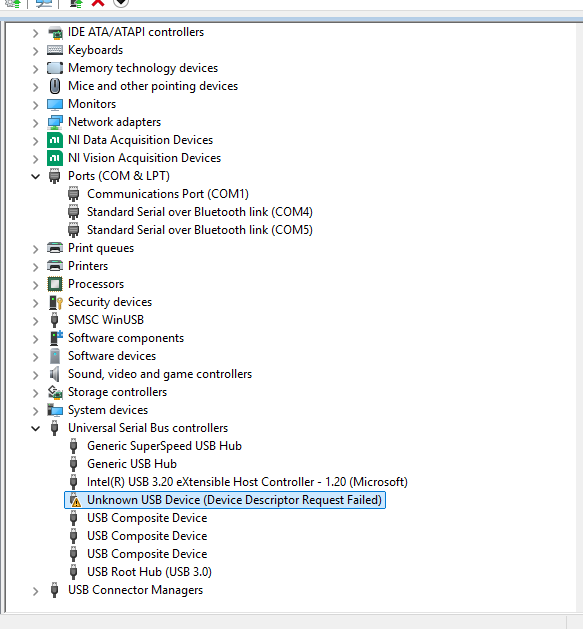Select Generic USB Hub entry

click(x=132, y=464)
